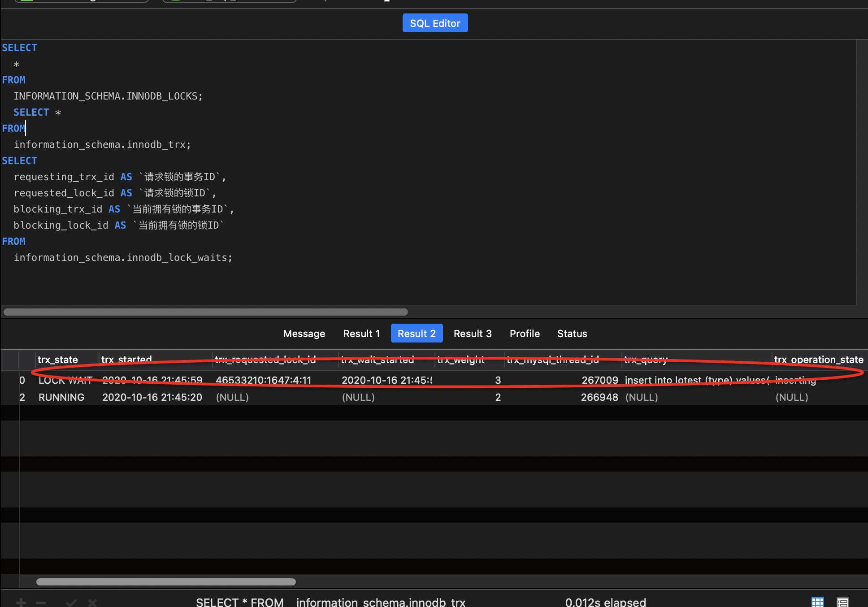The width and height of the screenshot is (868, 607).
Task: Click information_schema.innodb_trx line in editor
Action: click(102, 144)
